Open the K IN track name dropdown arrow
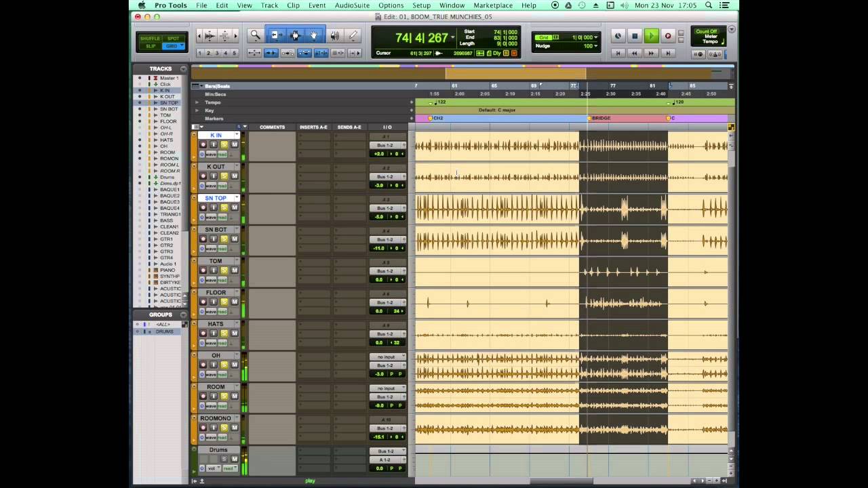Image resolution: width=868 pixels, height=488 pixels. point(237,135)
